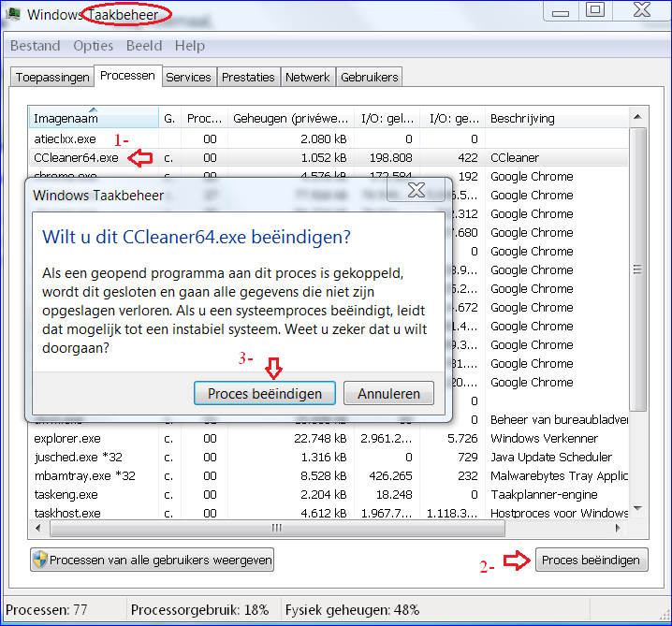
Task: Click Annuleren in the dialog
Action: click(x=388, y=393)
